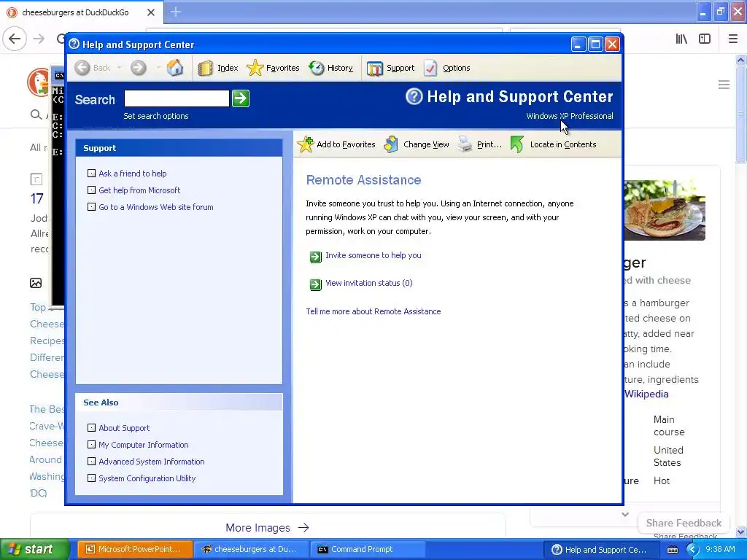Click arrow icon beside Invite someone
This screenshot has height=560, width=747.
(x=315, y=257)
